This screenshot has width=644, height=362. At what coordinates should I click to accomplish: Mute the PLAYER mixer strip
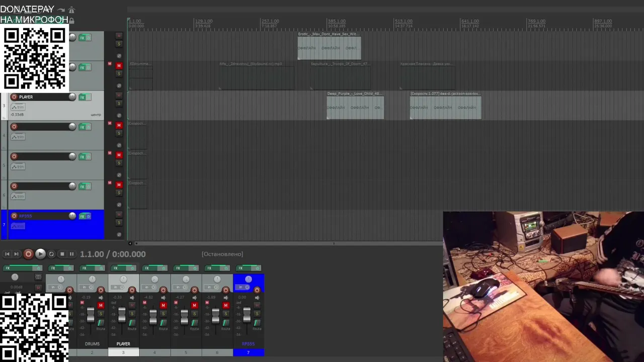[132, 305]
